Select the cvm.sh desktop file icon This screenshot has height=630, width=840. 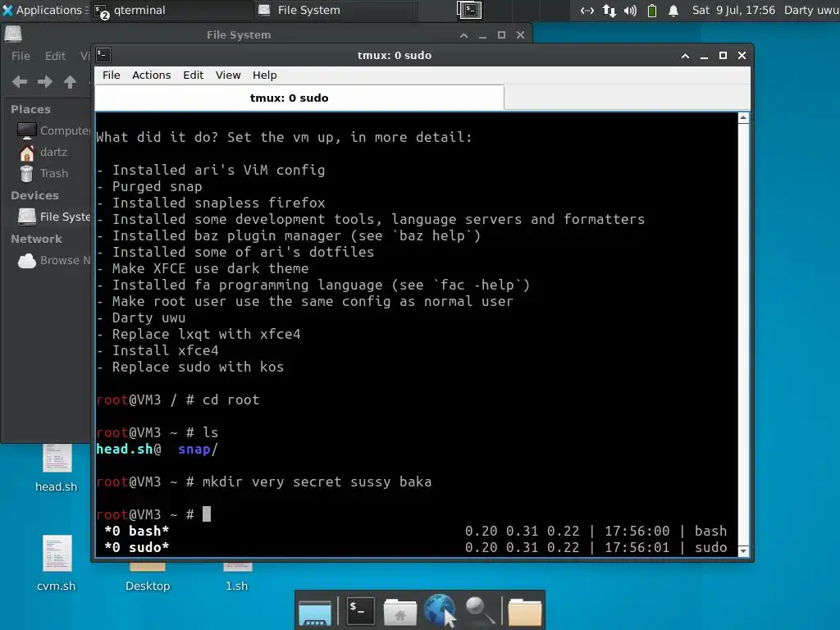tap(57, 564)
